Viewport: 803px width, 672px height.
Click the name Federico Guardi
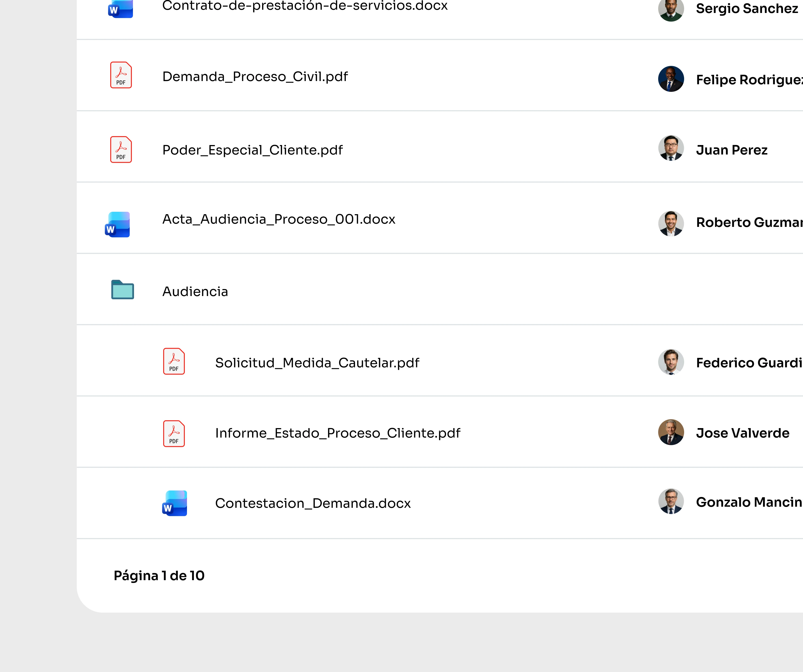(x=749, y=362)
